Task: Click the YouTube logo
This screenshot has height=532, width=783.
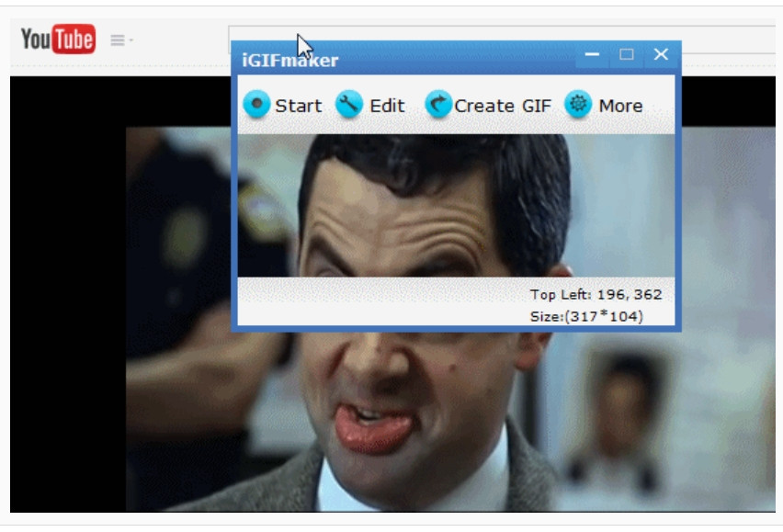Action: click(x=58, y=39)
